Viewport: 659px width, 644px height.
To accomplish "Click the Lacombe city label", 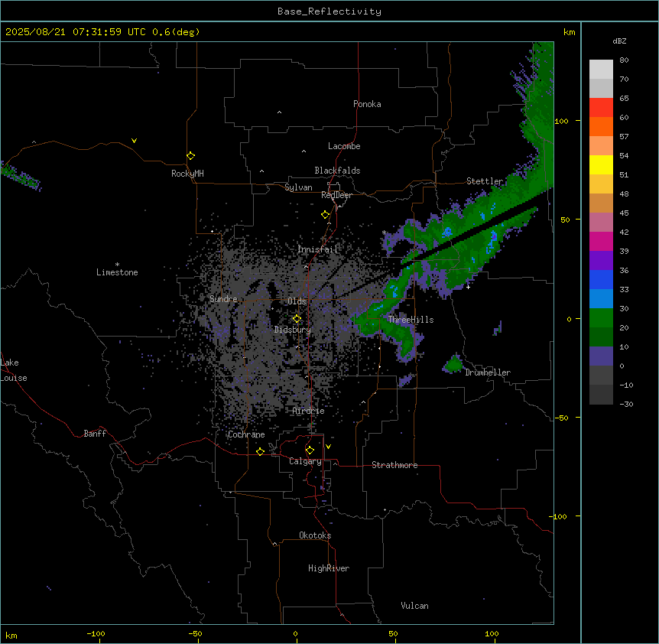I will pos(344,146).
